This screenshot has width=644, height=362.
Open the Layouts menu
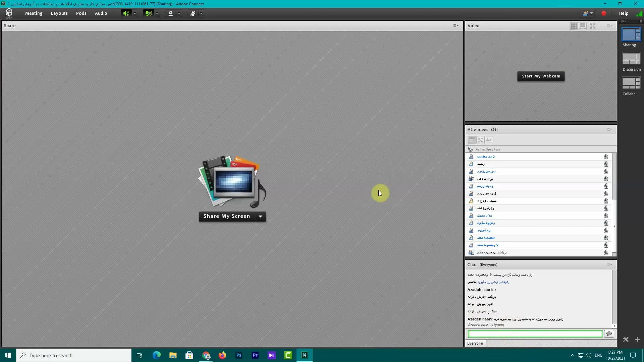click(x=59, y=13)
